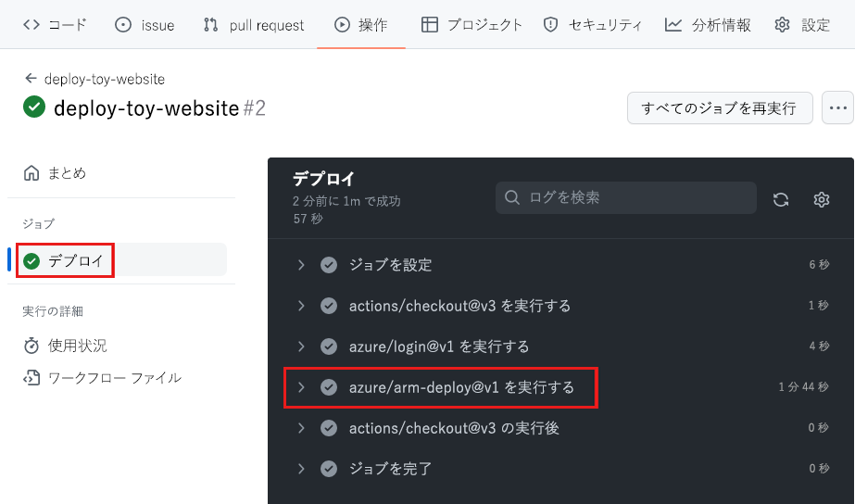This screenshot has width=855, height=504.
Task: Click success check icon of azure/arm-deploy@v1 step
Action: [328, 386]
